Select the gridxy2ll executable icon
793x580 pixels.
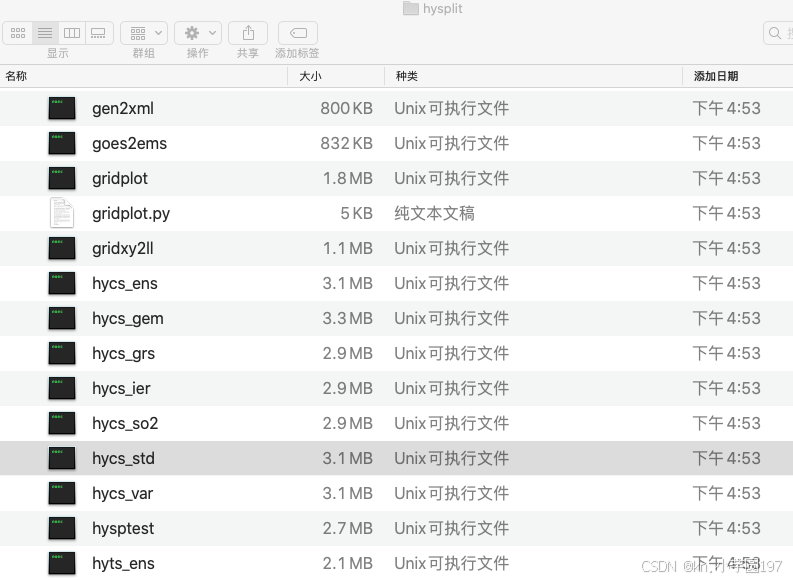tap(62, 248)
